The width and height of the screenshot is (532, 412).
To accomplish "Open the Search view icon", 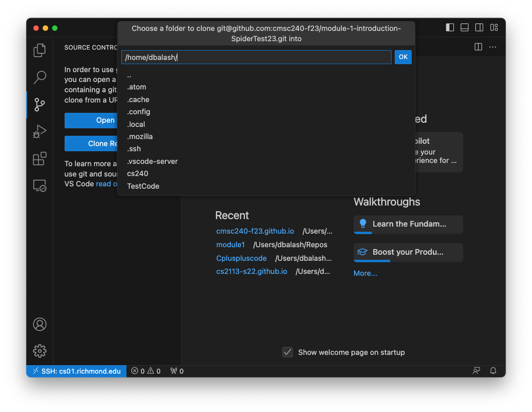I will pyautogui.click(x=40, y=77).
